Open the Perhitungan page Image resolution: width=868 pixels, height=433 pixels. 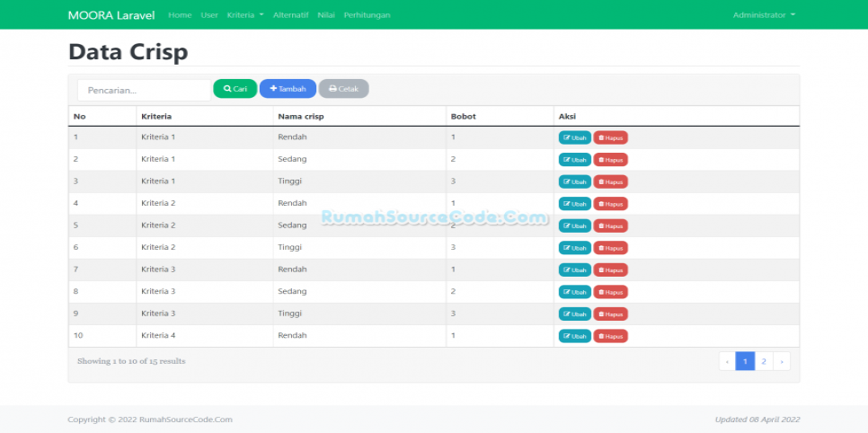367,15
